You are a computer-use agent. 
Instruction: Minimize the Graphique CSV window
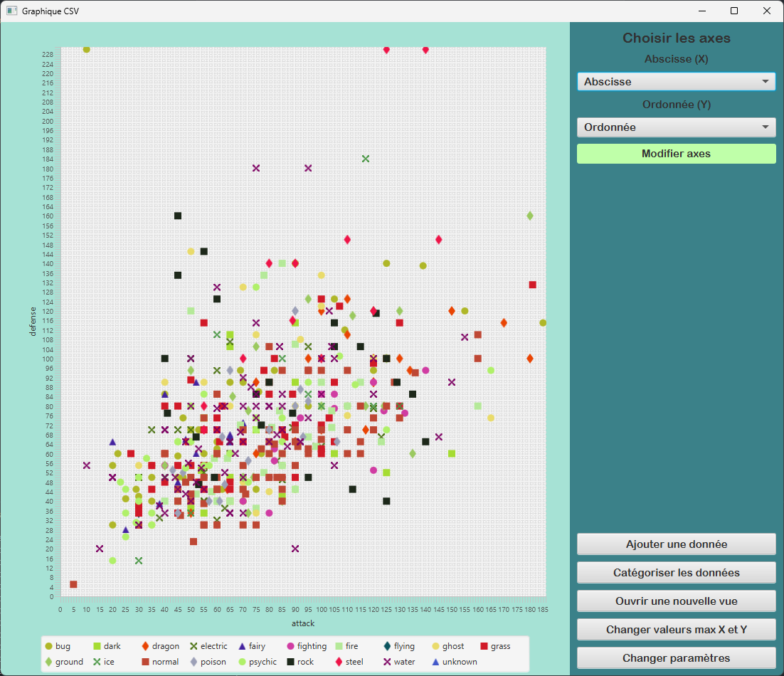702,11
